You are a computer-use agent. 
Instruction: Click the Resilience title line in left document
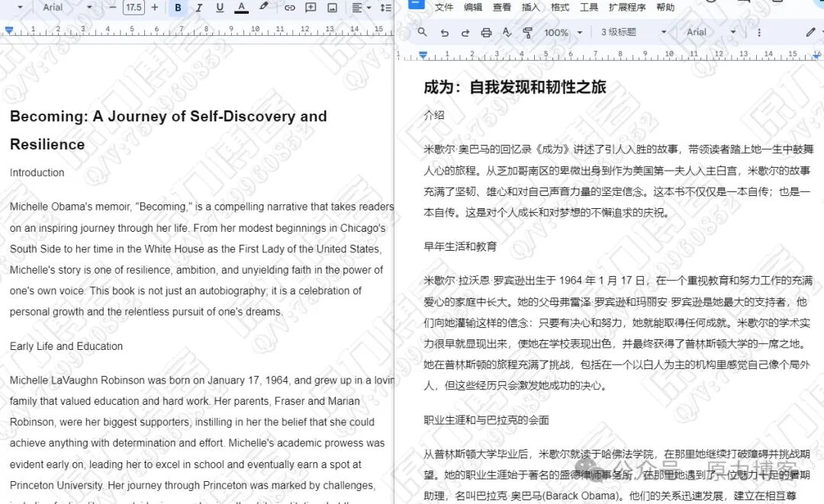click(x=47, y=144)
